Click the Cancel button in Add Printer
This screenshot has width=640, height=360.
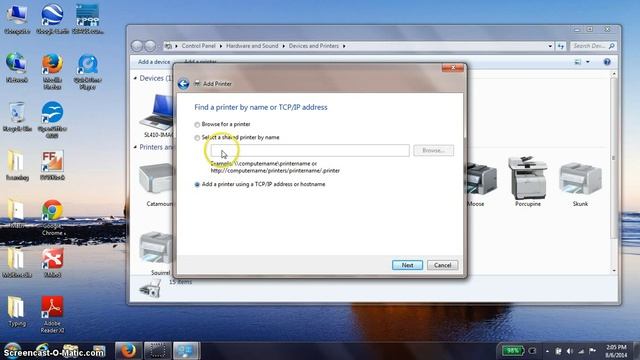(x=442, y=265)
